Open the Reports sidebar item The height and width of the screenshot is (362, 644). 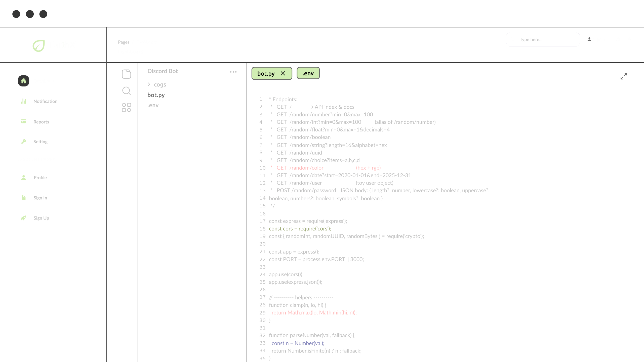click(x=41, y=122)
